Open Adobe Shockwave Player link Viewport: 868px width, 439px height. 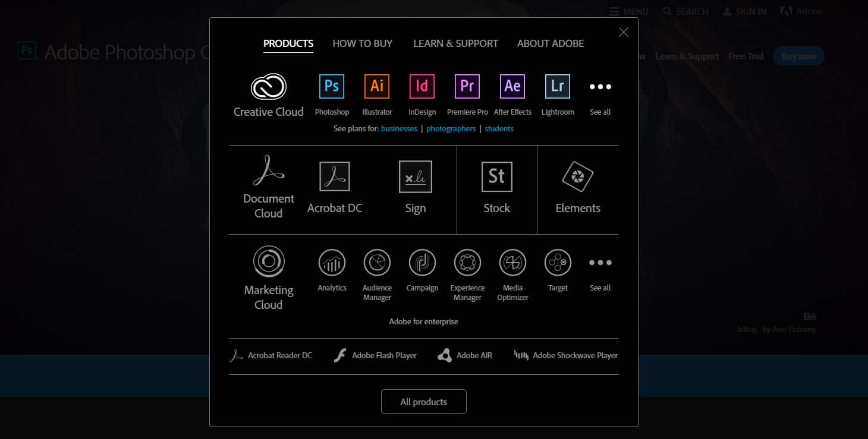click(x=566, y=355)
